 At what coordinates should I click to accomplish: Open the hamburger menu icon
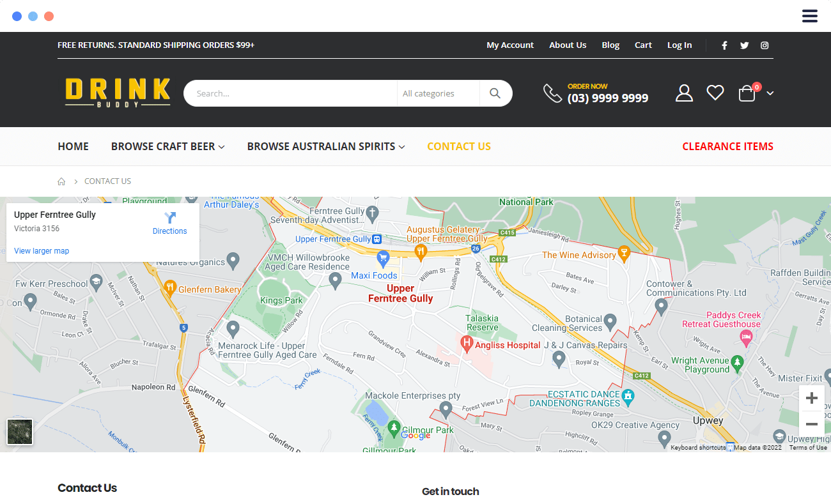coord(809,16)
